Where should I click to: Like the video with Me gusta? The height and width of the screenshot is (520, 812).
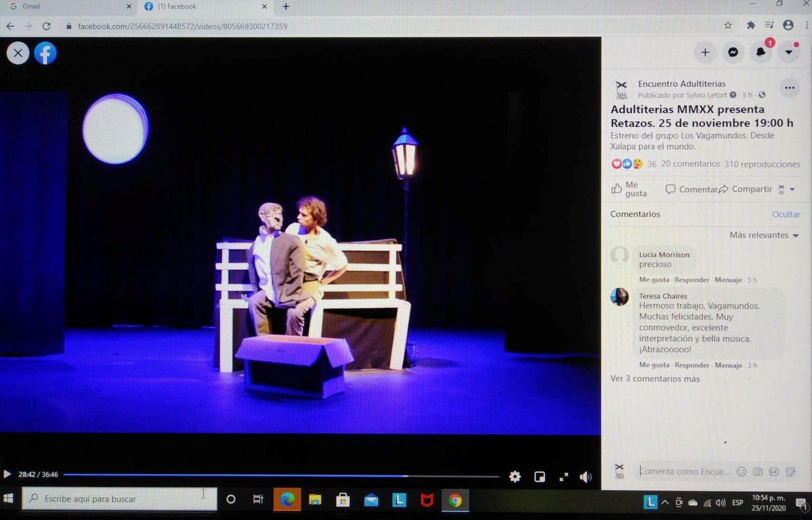pyautogui.click(x=629, y=189)
